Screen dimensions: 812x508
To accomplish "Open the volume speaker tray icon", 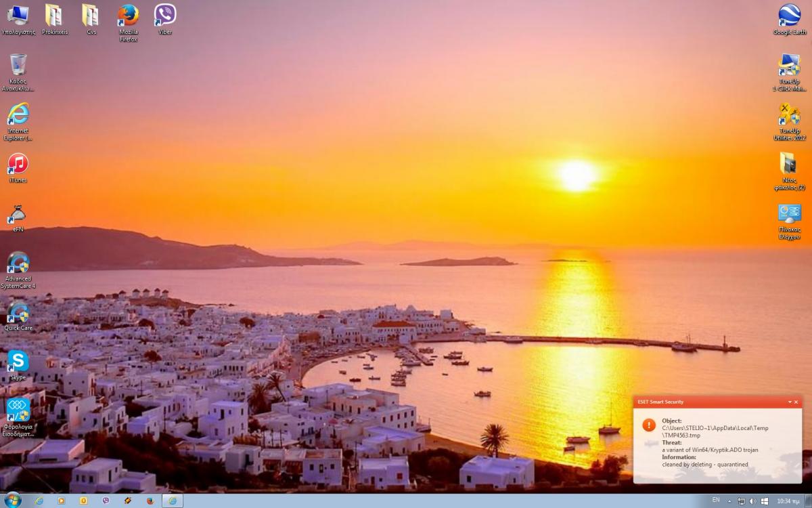I will tap(753, 501).
